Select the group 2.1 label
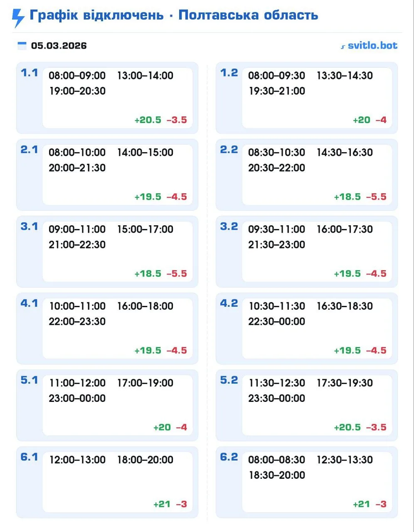 click(29, 150)
